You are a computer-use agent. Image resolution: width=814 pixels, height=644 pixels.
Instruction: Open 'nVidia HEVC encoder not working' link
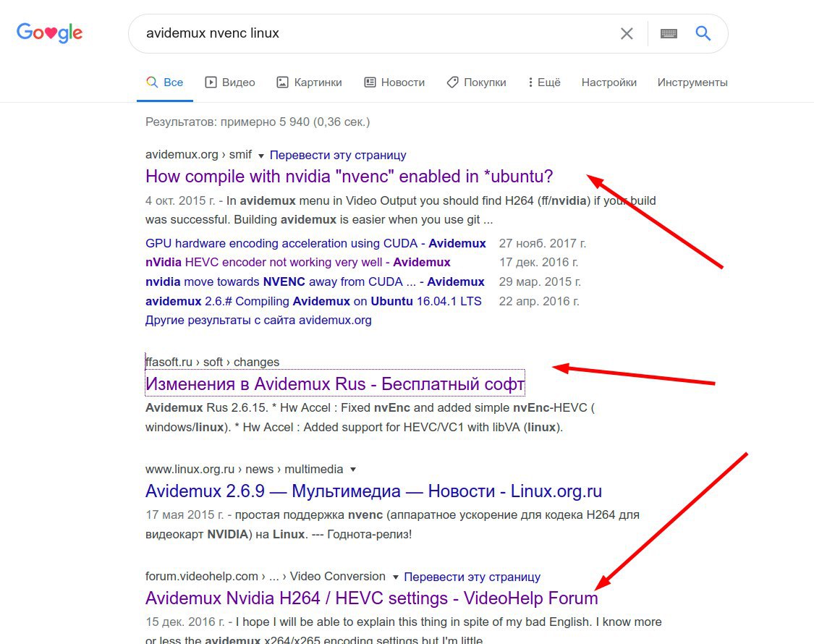point(298,262)
